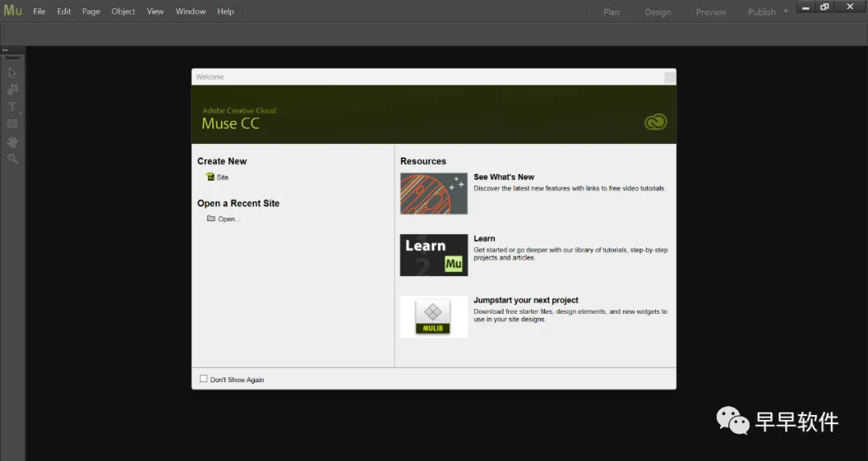Select the Text tool
Screen dimensions: 868x461
[x=12, y=106]
